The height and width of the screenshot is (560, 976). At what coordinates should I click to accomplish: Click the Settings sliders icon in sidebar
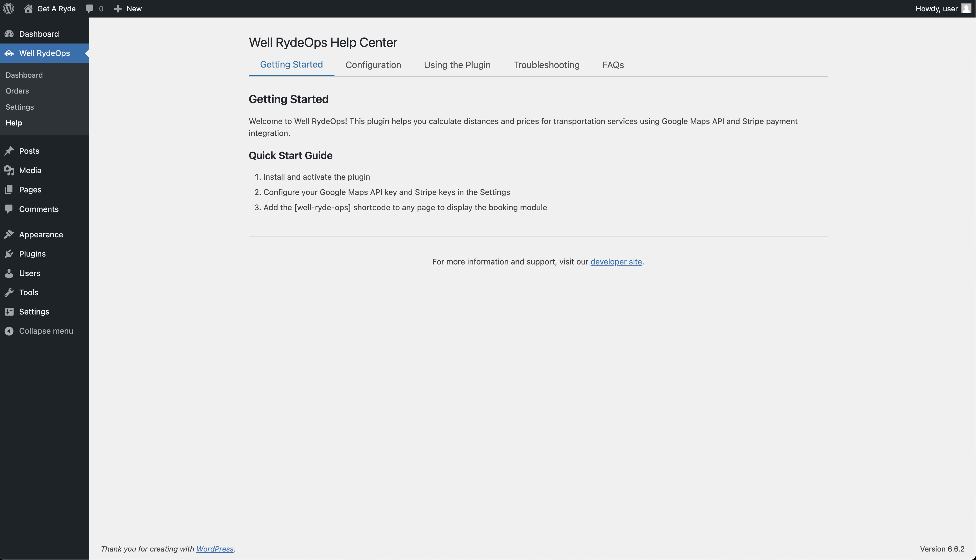tap(9, 312)
